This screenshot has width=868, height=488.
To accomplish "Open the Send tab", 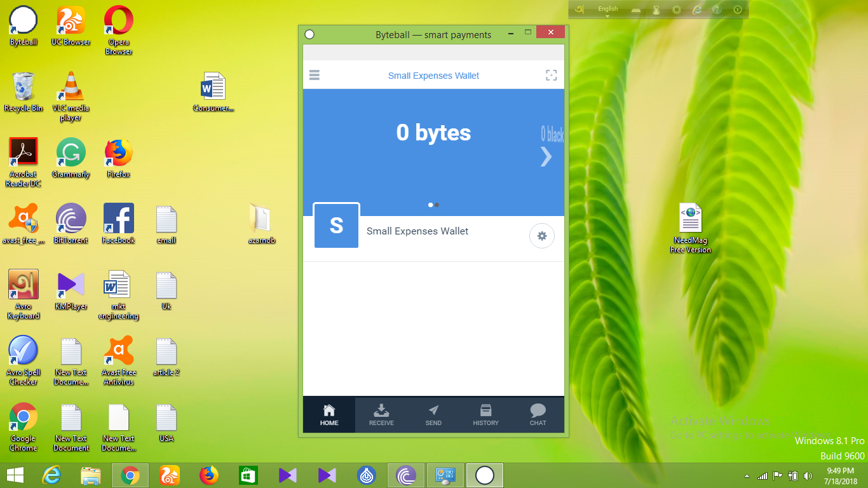I will (433, 416).
